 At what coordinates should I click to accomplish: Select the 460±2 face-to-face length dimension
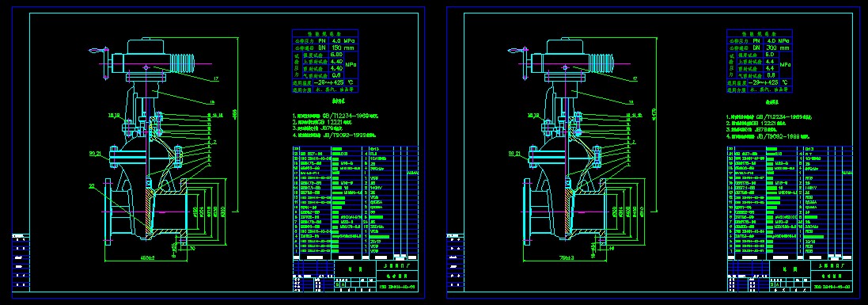(x=148, y=257)
